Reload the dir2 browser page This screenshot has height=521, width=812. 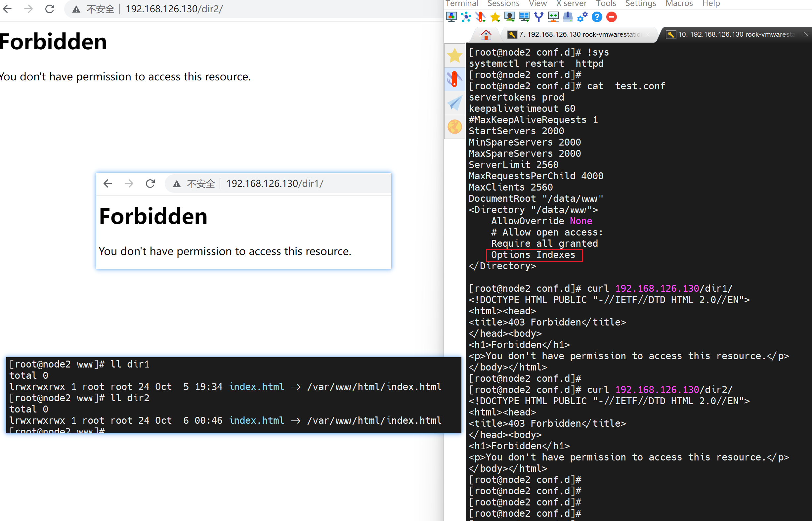pos(50,9)
